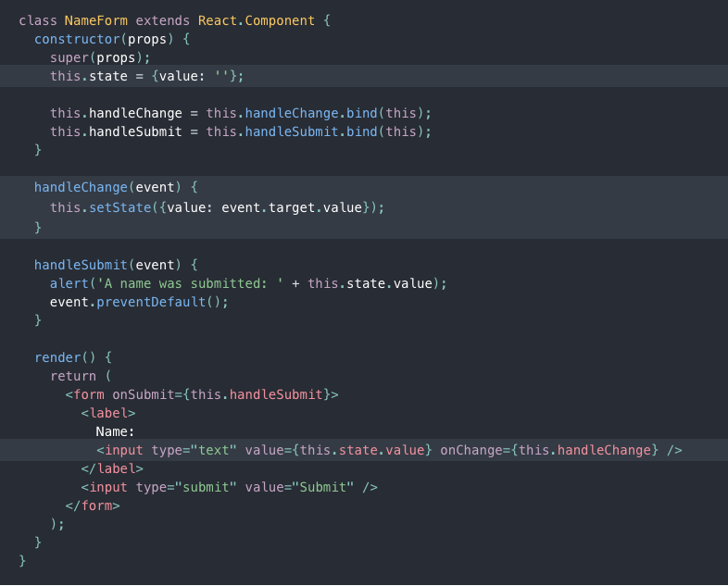
Task: Click event.preventDefault(); line
Action: tap(139, 302)
